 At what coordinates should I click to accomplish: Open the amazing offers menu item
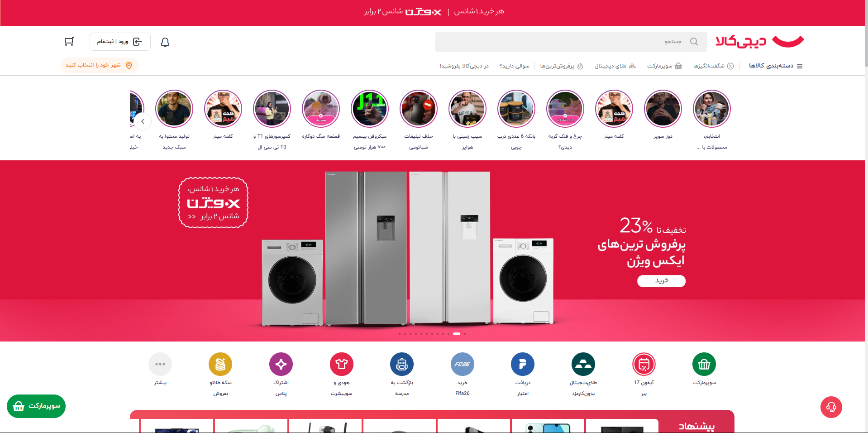(x=713, y=66)
